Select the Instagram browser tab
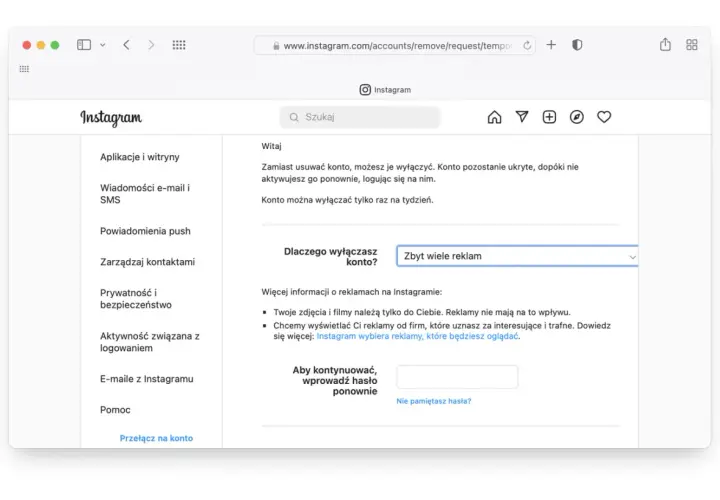The height and width of the screenshot is (500, 720). 385,90
